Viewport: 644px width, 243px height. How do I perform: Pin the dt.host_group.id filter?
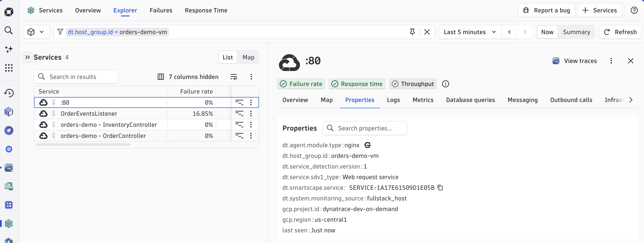tap(412, 32)
